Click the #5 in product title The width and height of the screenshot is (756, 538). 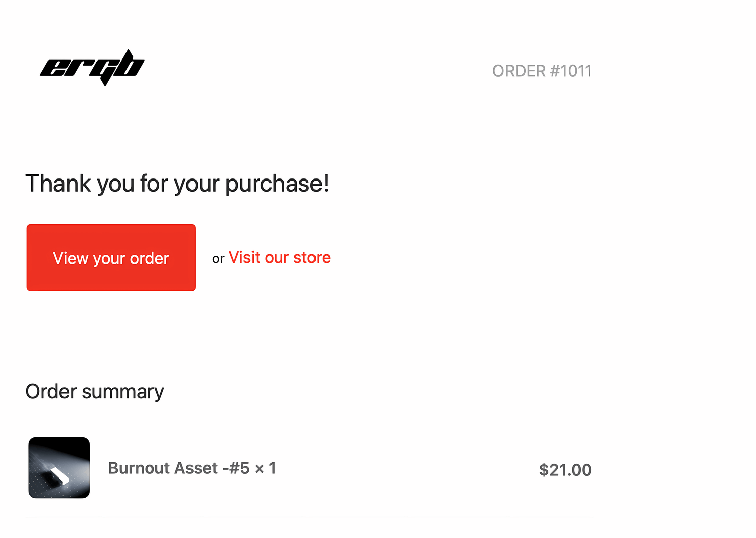point(239,468)
